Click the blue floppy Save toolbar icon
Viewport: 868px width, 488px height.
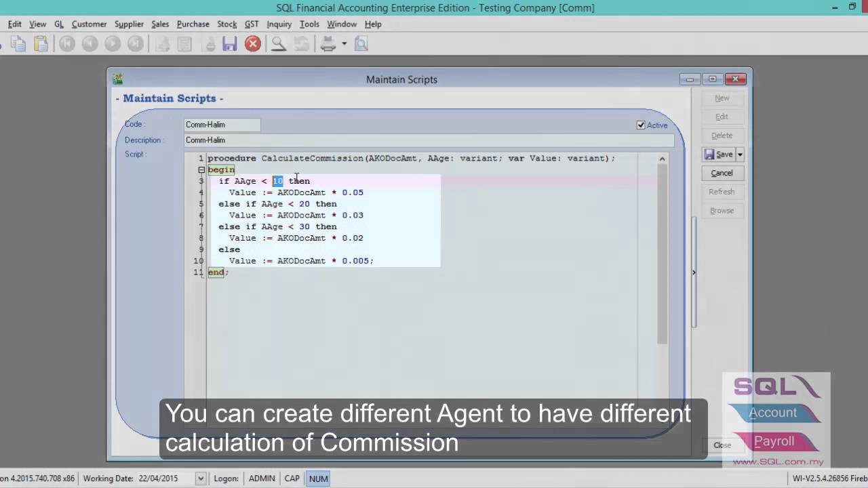[x=230, y=44]
